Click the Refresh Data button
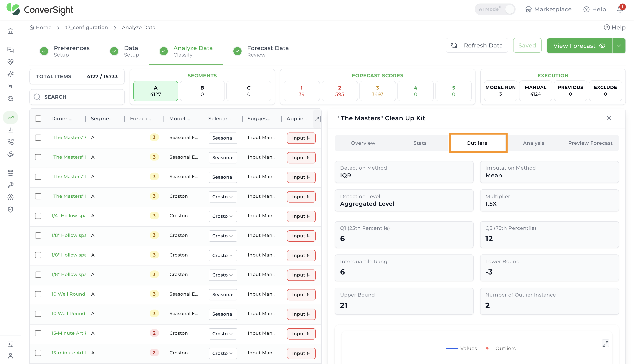This screenshot has height=364, width=634. point(477,46)
